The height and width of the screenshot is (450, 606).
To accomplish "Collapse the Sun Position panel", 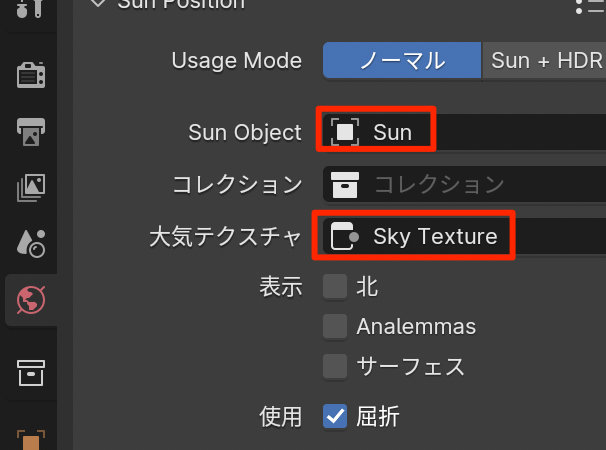I will point(97,4).
